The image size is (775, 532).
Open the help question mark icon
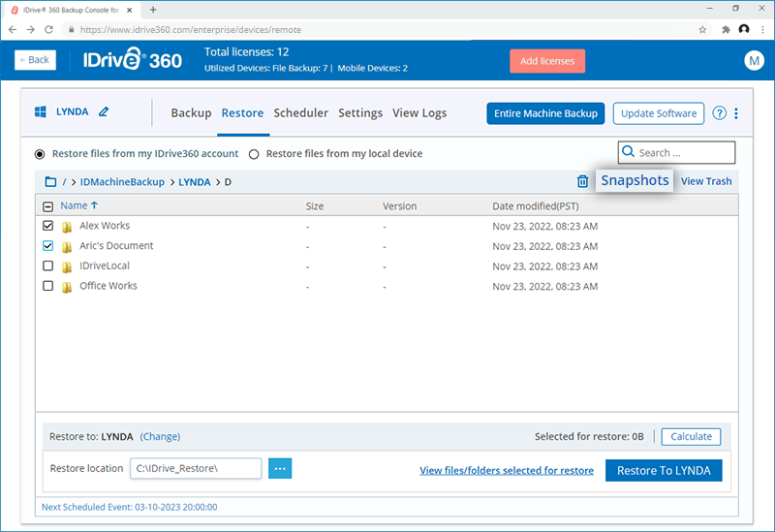point(719,113)
